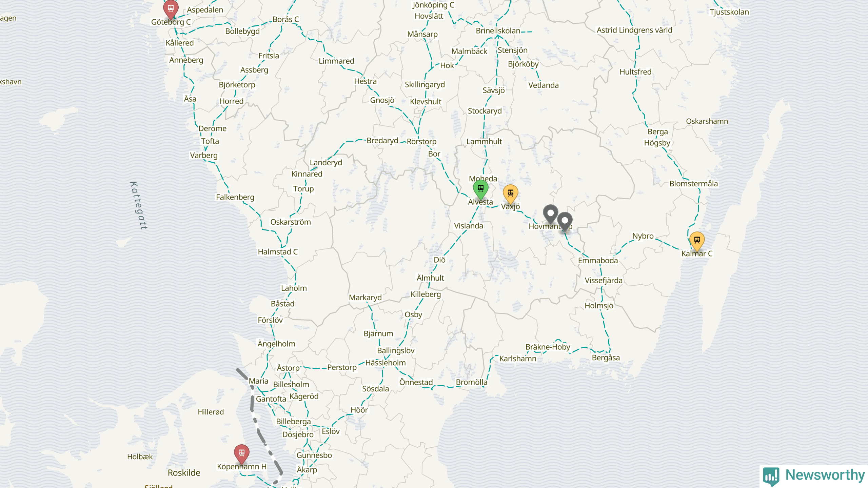Click the red train marker at Göteborg C

[x=171, y=9]
